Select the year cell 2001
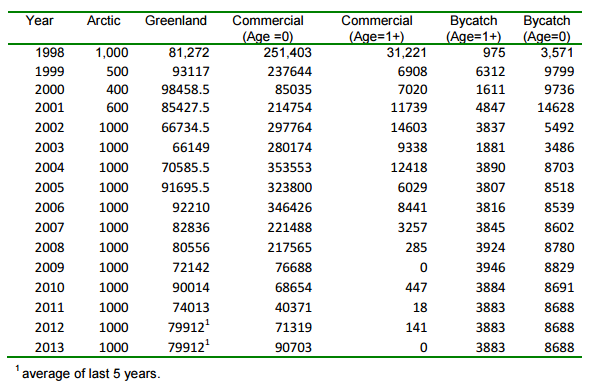This screenshot has width=591, height=386. click(x=50, y=108)
